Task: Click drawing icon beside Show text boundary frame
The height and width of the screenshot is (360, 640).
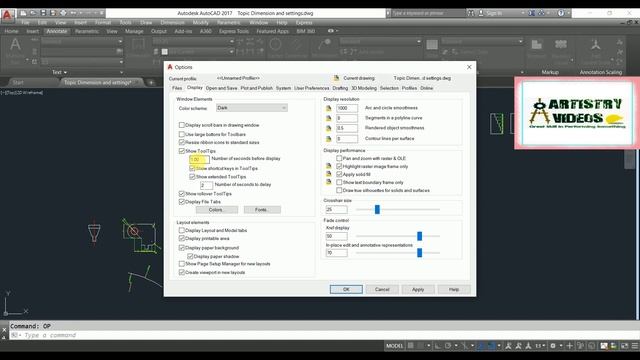Action: pyautogui.click(x=329, y=182)
